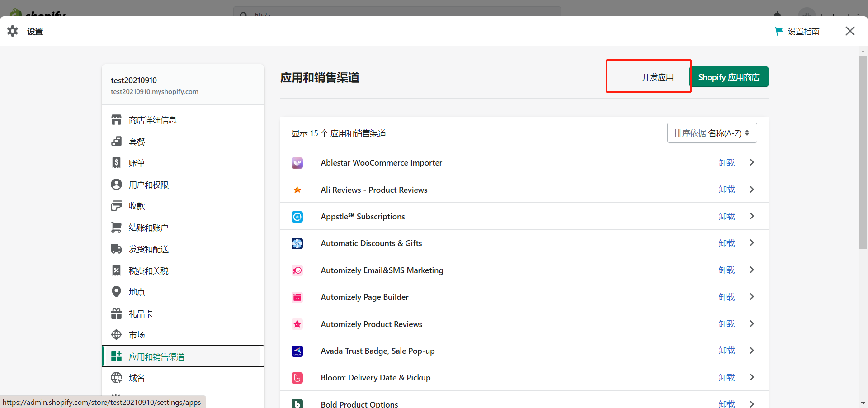Open the 套餐 plan icon in sidebar
The image size is (868, 408).
click(x=117, y=142)
